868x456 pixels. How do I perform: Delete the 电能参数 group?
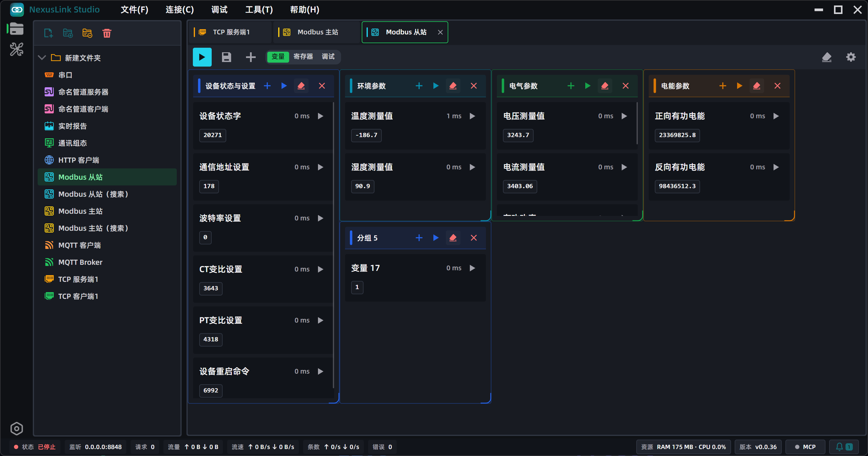(777, 86)
